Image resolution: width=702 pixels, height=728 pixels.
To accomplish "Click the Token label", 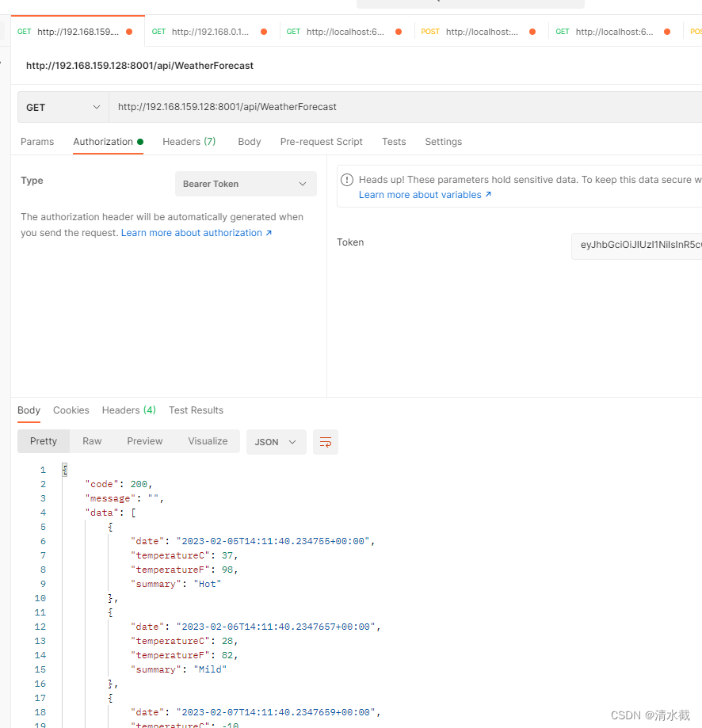I will click(x=350, y=242).
